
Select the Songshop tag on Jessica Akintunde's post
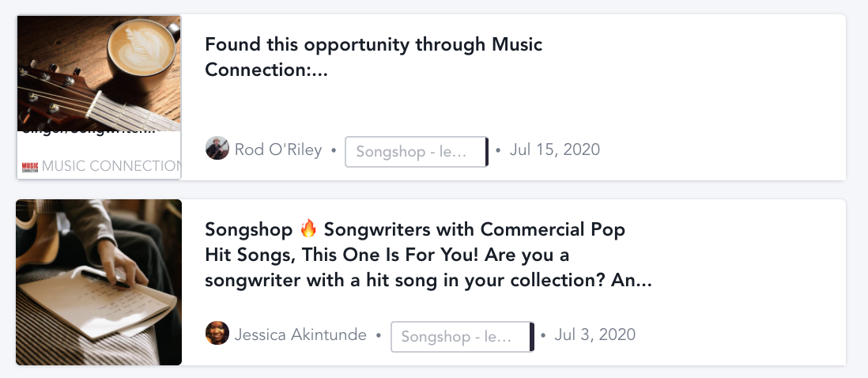(x=459, y=337)
